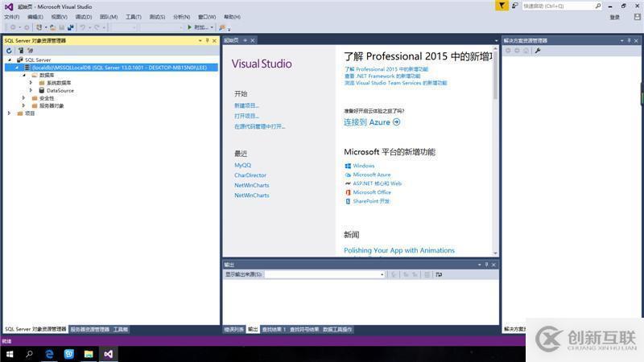Click Solution Explorer Home icon

click(x=526, y=51)
